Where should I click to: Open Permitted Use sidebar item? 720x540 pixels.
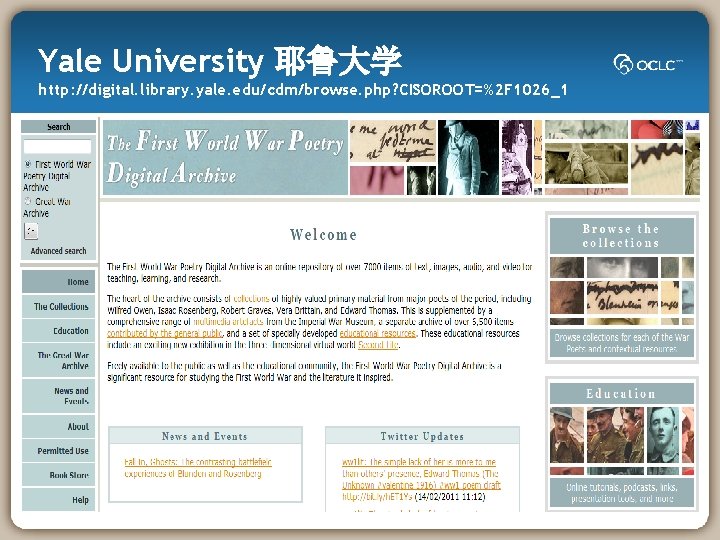click(x=59, y=451)
